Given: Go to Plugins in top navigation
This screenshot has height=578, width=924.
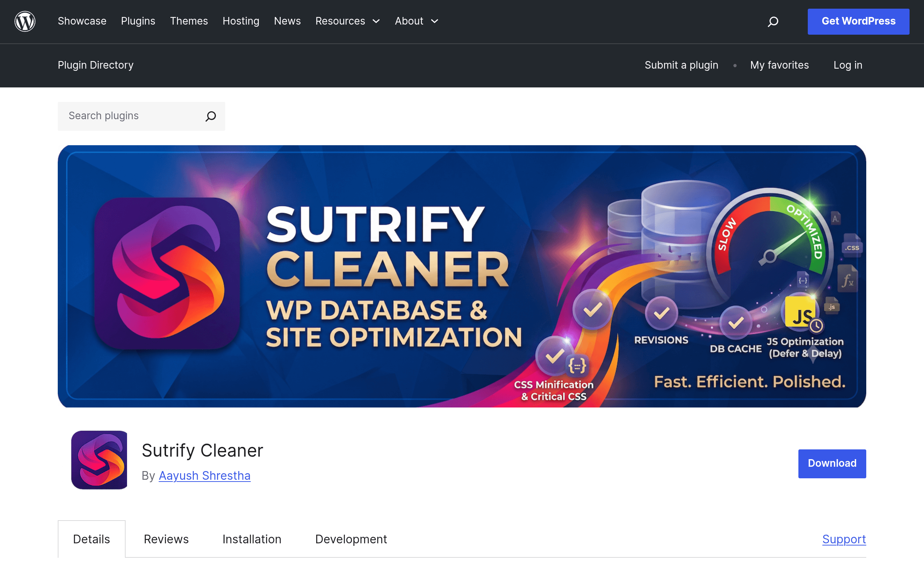Looking at the screenshot, I should coord(138,21).
